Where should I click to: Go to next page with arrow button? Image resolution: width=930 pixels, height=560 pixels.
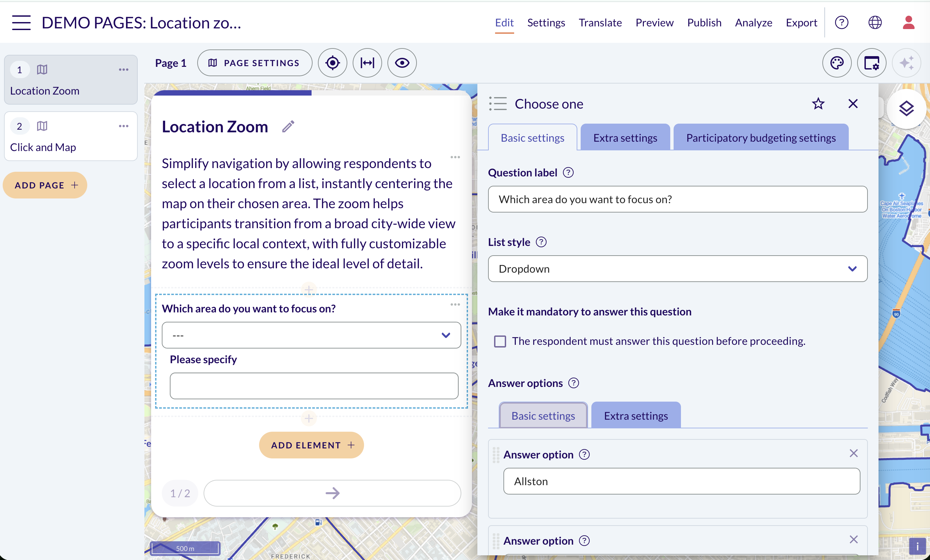(x=332, y=493)
